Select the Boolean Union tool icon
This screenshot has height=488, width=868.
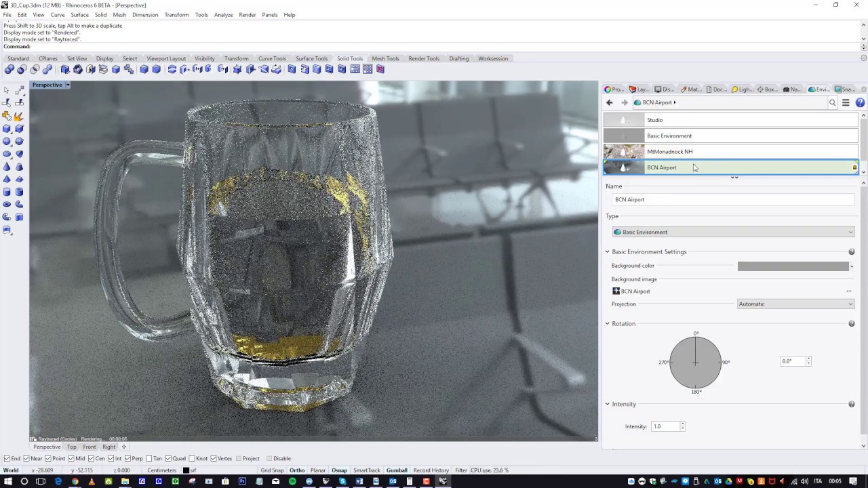(x=9, y=69)
